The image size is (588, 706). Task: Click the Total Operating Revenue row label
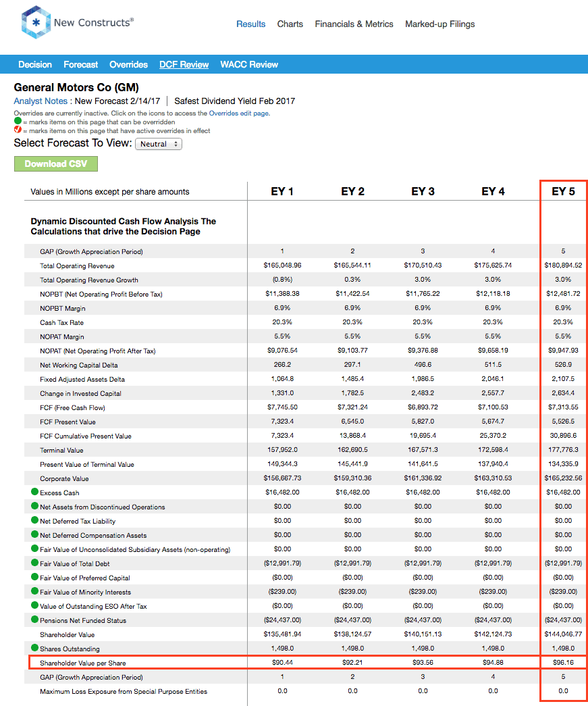coord(77,266)
